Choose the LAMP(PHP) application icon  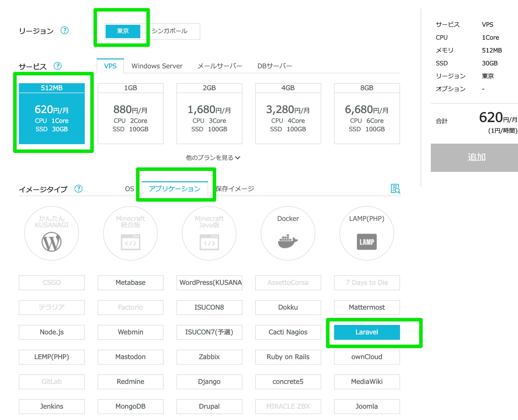(367, 233)
